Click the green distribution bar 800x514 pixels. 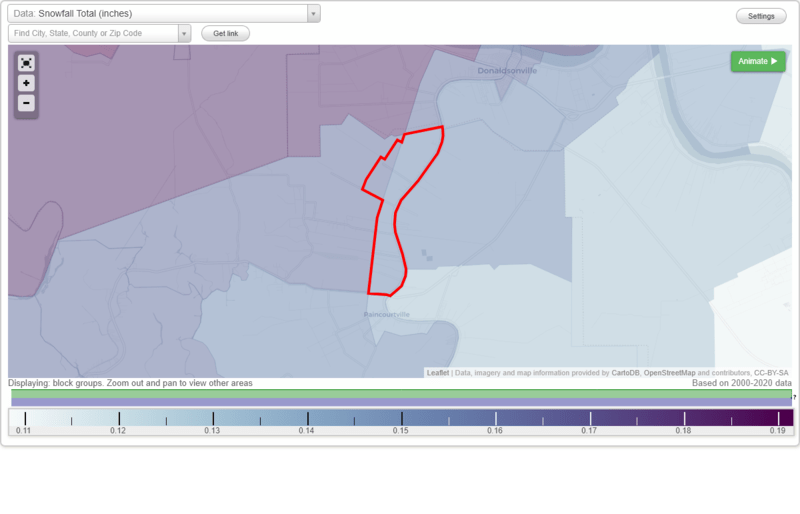(x=402, y=394)
